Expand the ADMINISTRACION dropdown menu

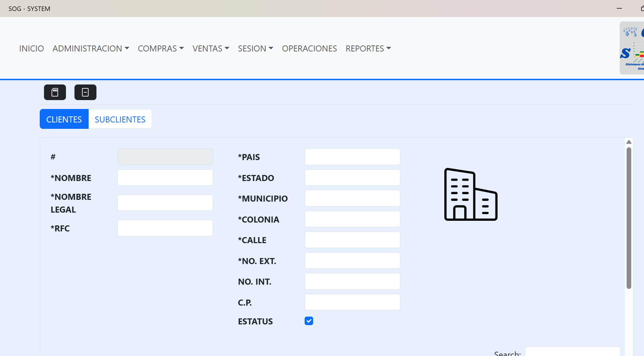[x=91, y=48]
